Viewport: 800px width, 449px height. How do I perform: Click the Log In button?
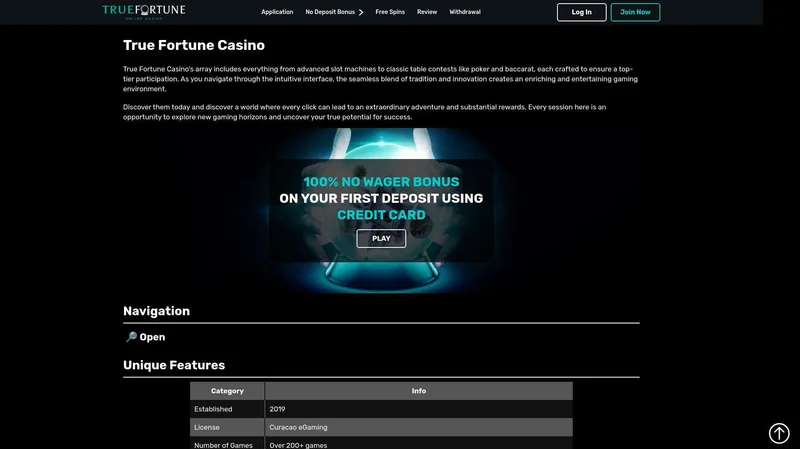(x=582, y=12)
